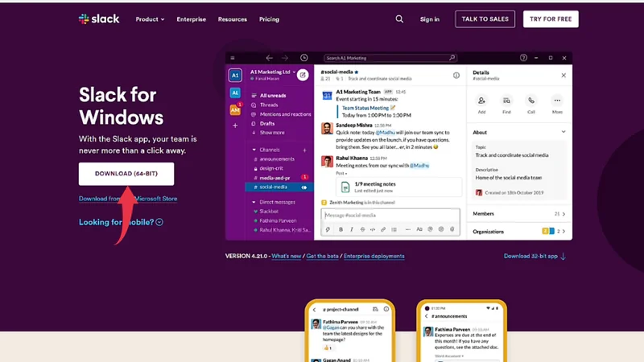Collapse the About section chevron
Screen dimensions: 644x362
click(x=563, y=132)
